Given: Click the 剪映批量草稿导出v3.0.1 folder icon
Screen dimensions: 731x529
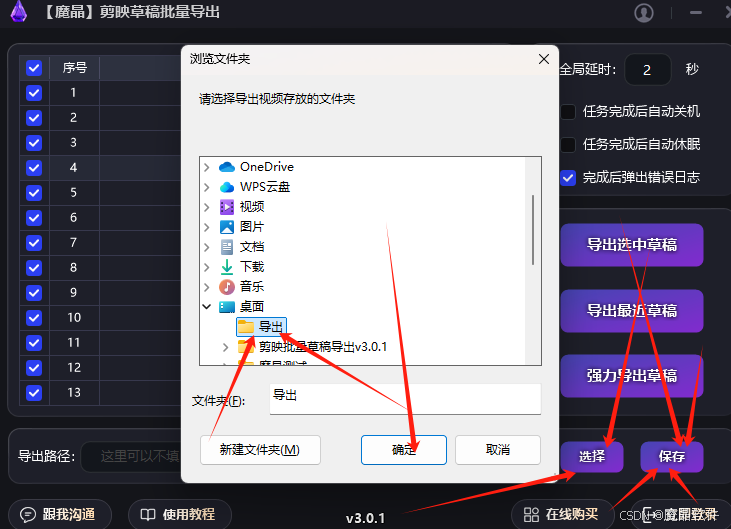Looking at the screenshot, I should coord(246,347).
